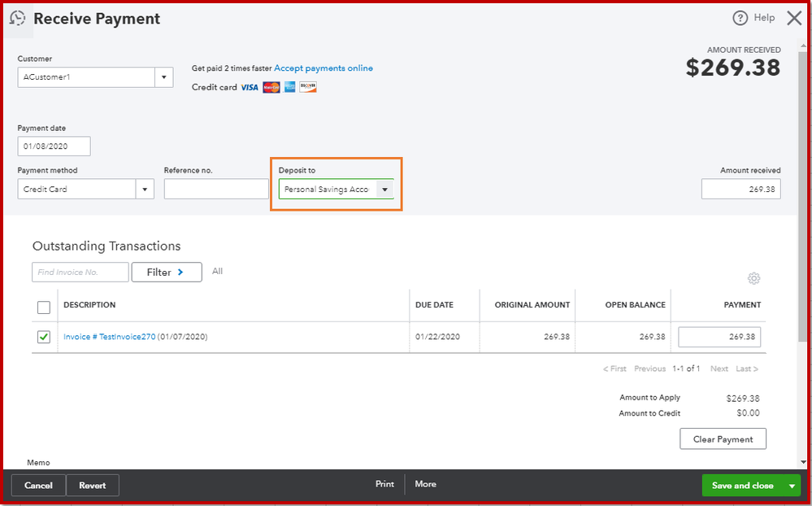Screen dimensions: 812x506
Task: Open Invoice # TestInvoice270 link
Action: (x=109, y=337)
